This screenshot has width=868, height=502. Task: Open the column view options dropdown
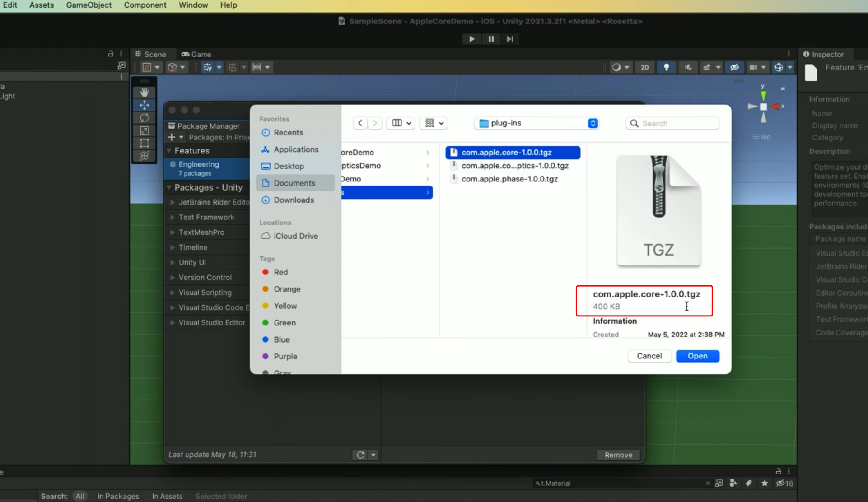pyautogui.click(x=401, y=123)
